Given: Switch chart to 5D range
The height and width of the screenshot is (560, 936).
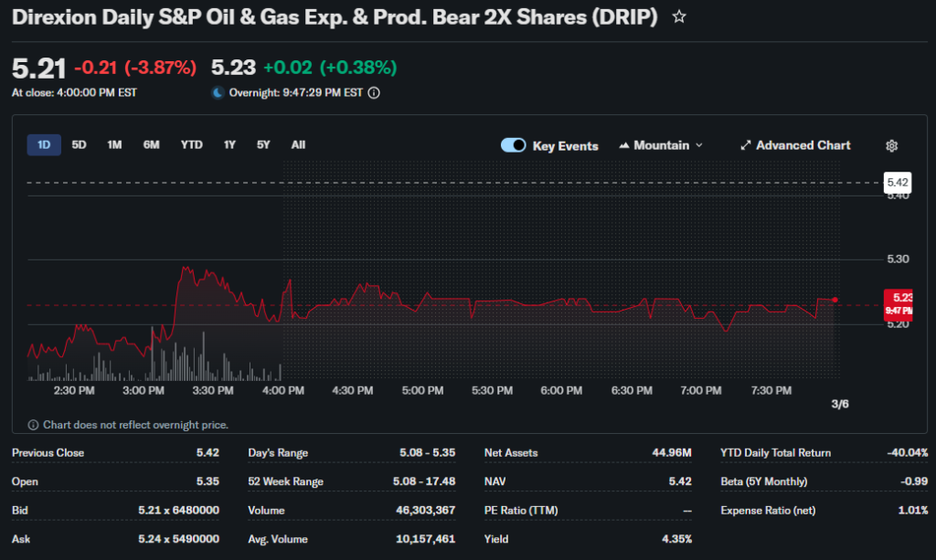Looking at the screenshot, I should (x=80, y=144).
